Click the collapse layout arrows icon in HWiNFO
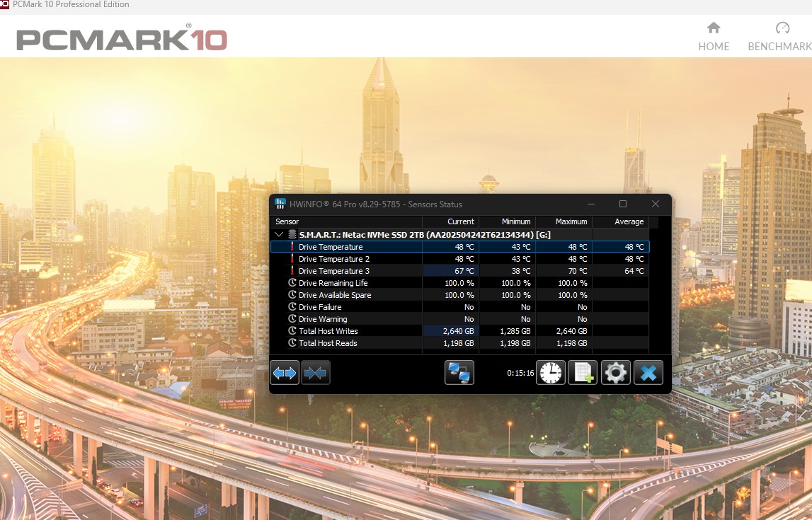This screenshot has width=812, height=520. [315, 373]
